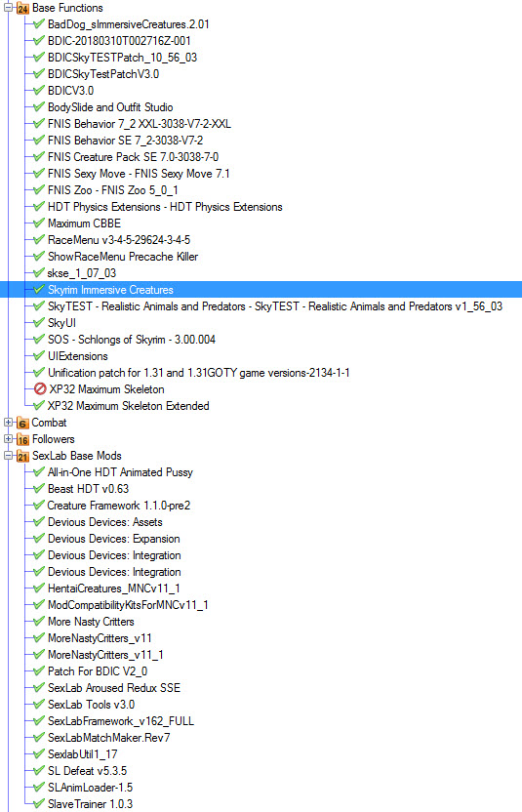Select the Devious Devices: Assets entry
Image resolution: width=522 pixels, height=812 pixels.
point(105,522)
